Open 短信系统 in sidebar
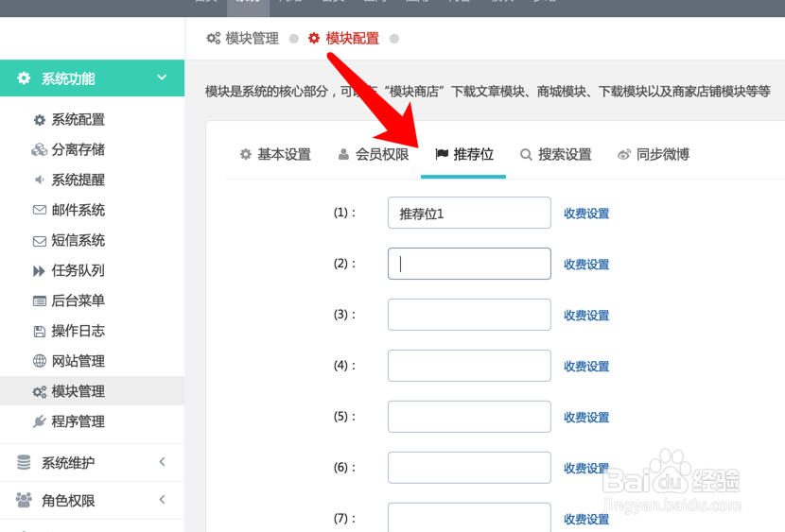The image size is (785, 532). (78, 241)
